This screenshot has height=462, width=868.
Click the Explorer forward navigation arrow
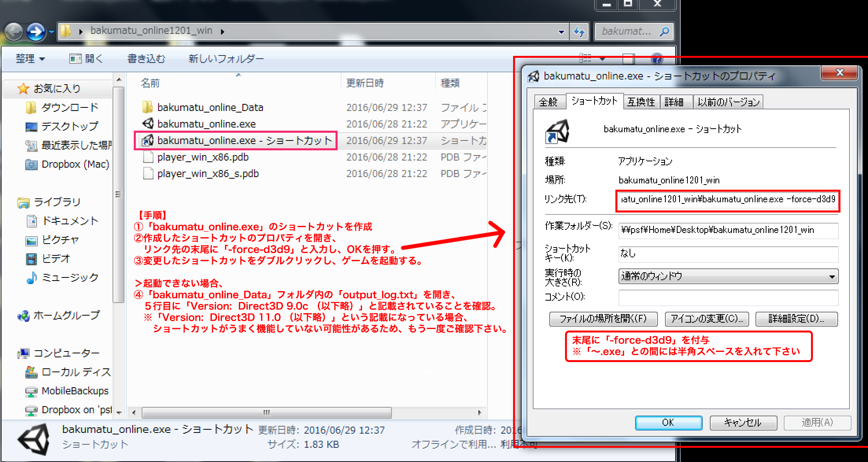tap(36, 31)
